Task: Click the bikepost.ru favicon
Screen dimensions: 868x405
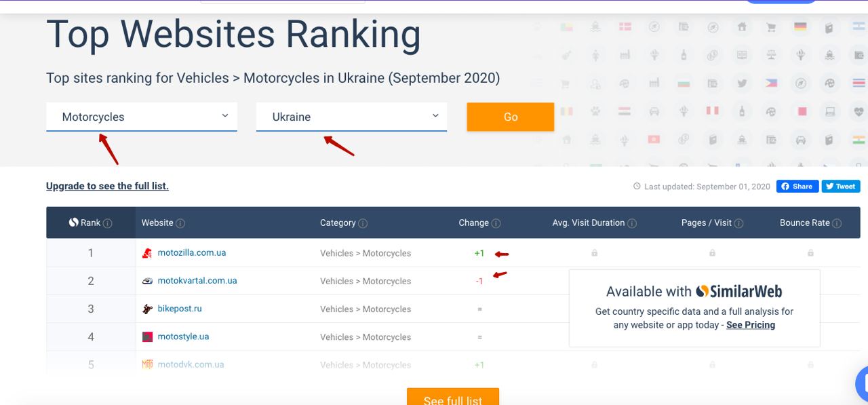Action: click(147, 309)
